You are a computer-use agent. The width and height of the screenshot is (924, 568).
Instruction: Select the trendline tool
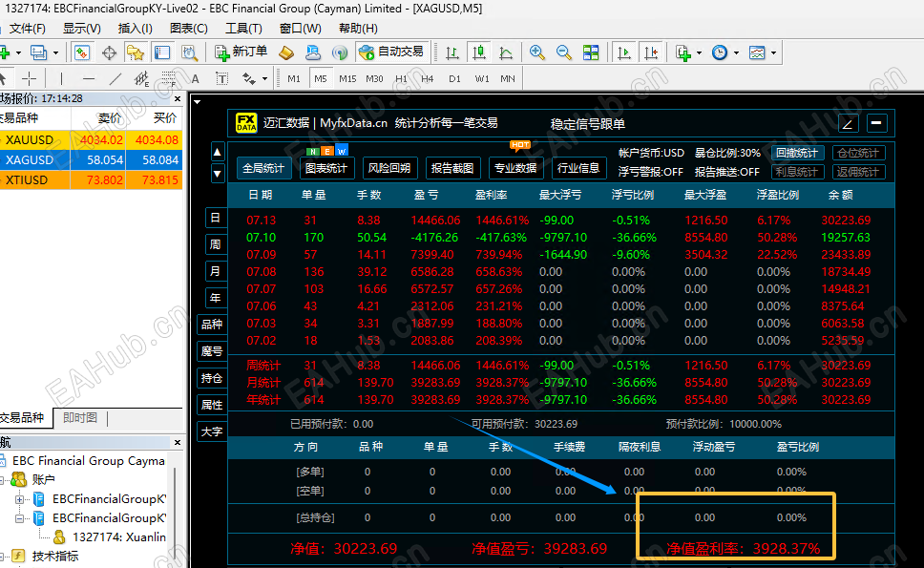click(x=115, y=78)
